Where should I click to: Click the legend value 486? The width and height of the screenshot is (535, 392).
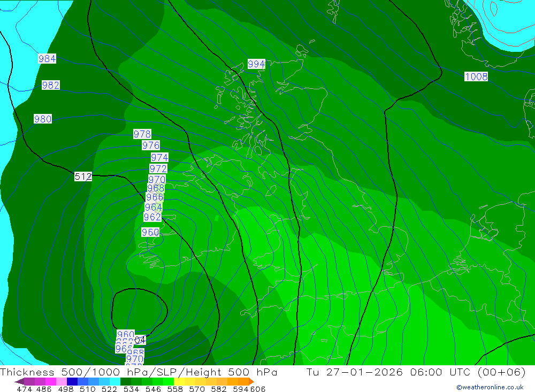click(x=44, y=389)
